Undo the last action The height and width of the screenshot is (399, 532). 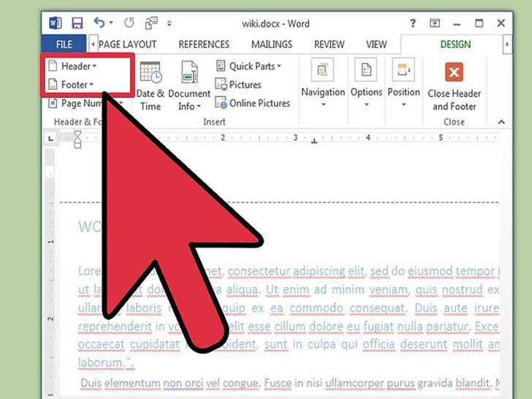[x=99, y=23]
